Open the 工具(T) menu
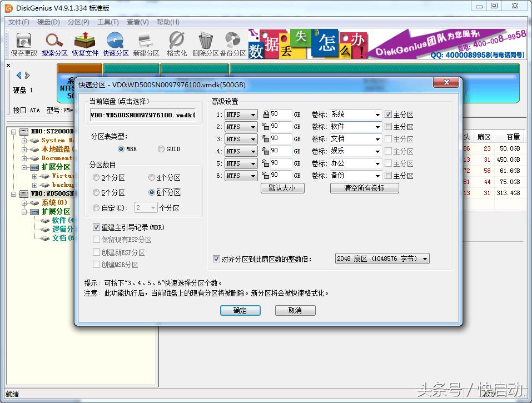This screenshot has width=532, height=403. coord(107,22)
